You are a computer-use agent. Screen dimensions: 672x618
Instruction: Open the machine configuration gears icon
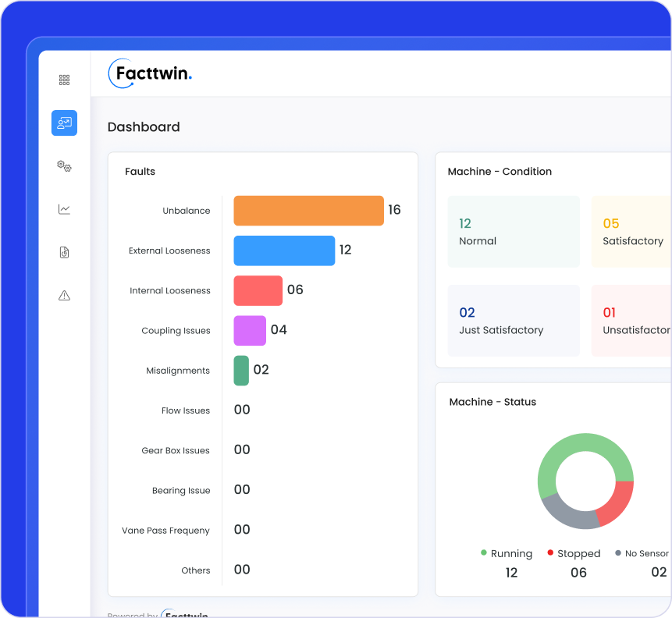pyautogui.click(x=64, y=166)
